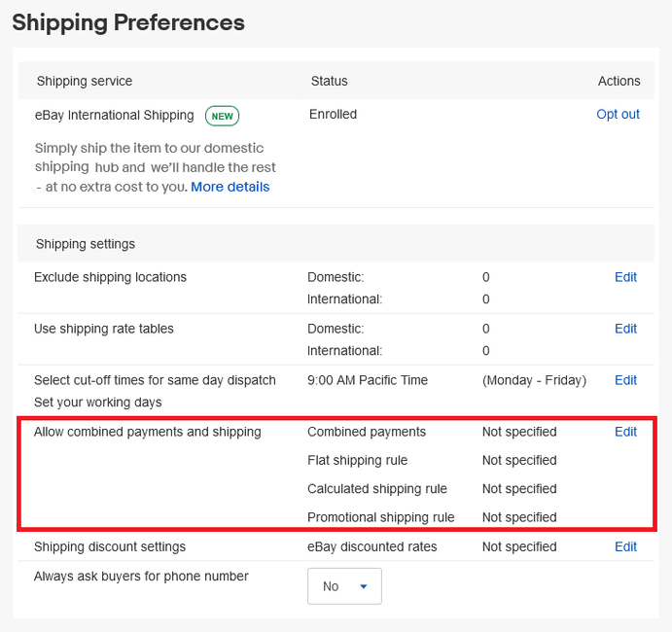672x632 pixels.
Task: Click Not specified beside Calculated shipping rule
Action: click(x=519, y=489)
